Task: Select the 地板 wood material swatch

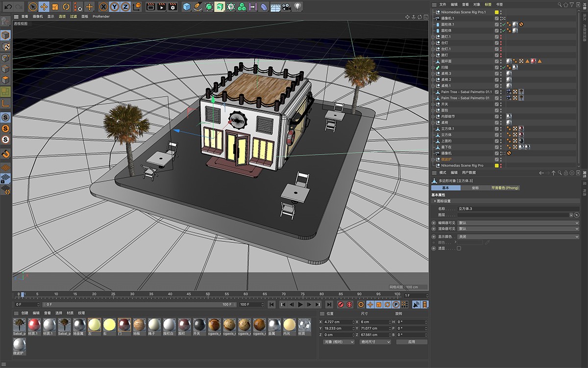Action: 139,325
